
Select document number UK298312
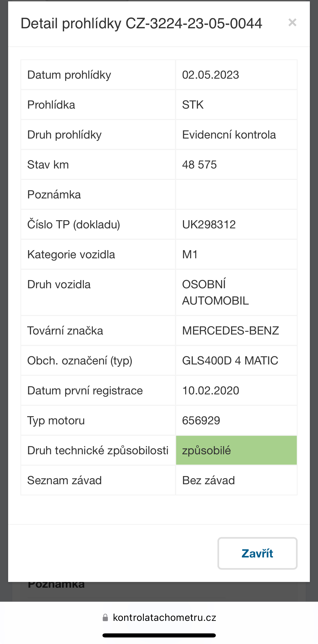click(x=209, y=225)
